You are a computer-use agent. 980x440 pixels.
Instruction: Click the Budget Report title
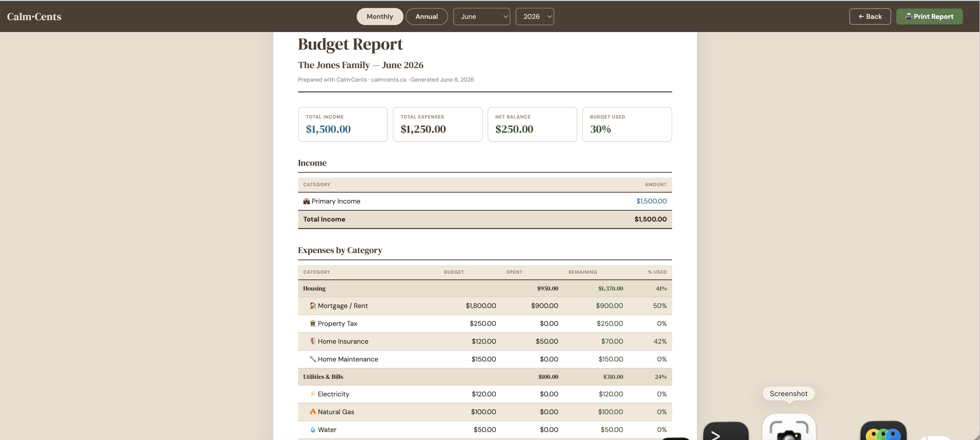point(350,44)
